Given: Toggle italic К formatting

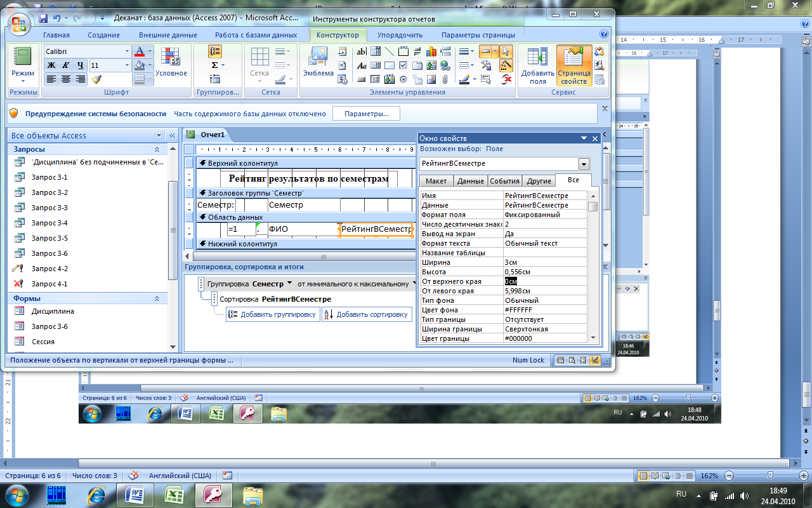Looking at the screenshot, I should [x=66, y=65].
